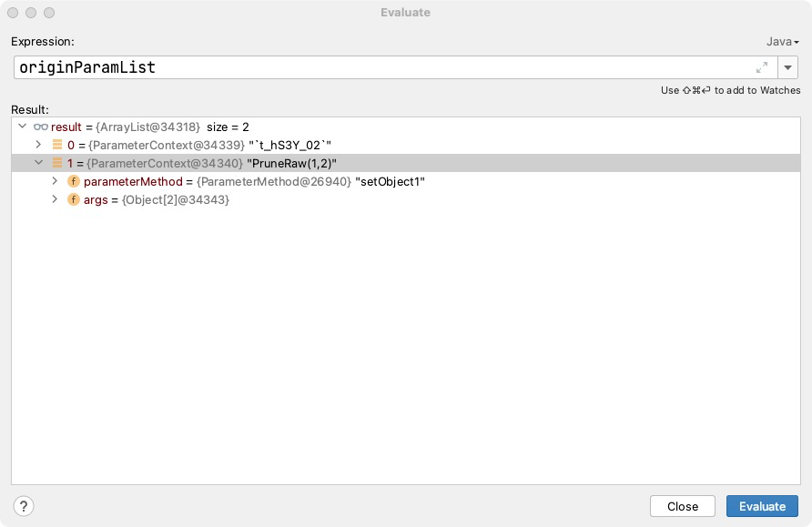Open the Java language selector
The width and height of the screenshot is (812, 527).
pos(782,42)
